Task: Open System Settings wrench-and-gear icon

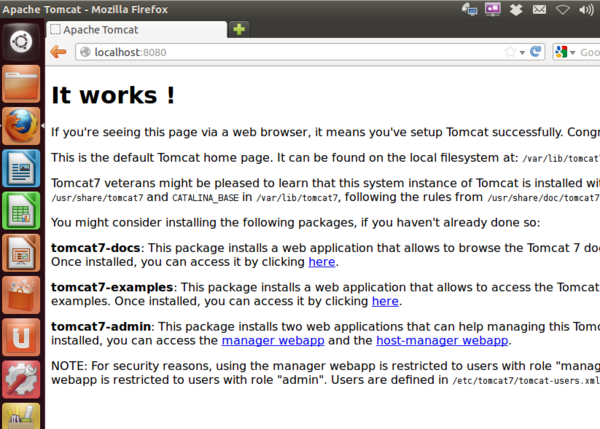Action: pyautogui.click(x=21, y=380)
